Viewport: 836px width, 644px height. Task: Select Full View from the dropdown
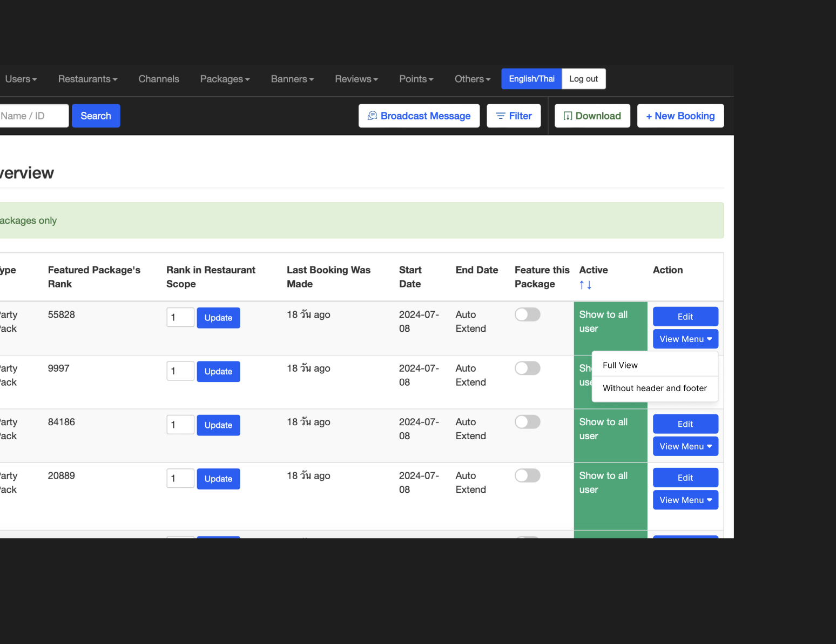point(620,365)
